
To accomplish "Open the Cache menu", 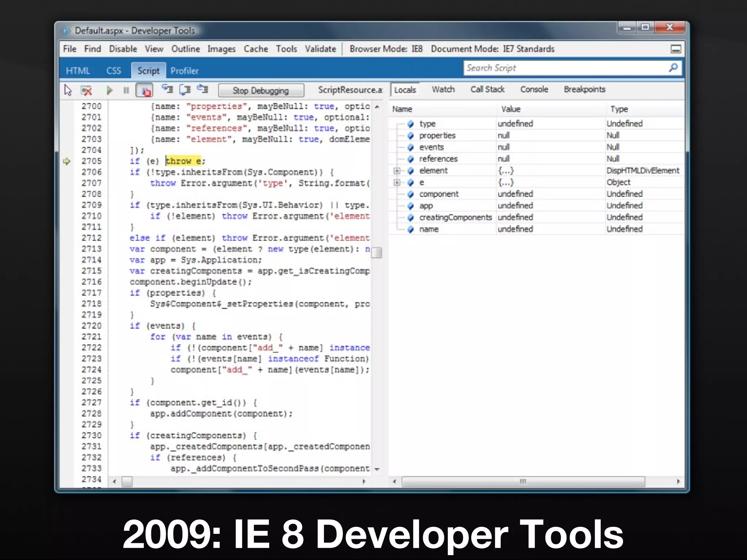I will click(256, 49).
